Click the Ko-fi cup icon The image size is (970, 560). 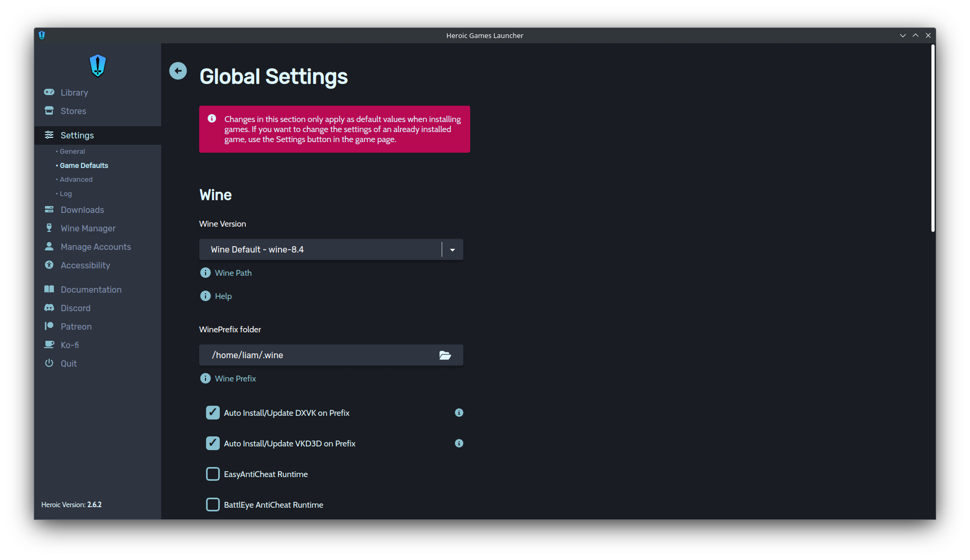pos(49,344)
